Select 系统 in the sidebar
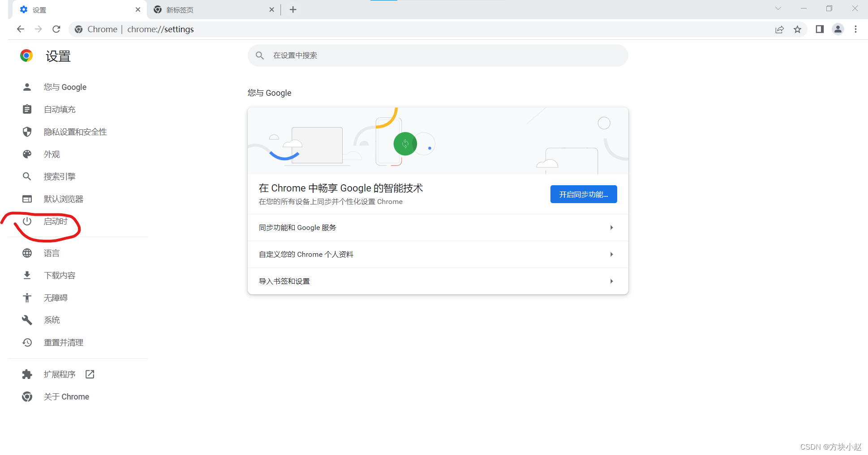Image resolution: width=868 pixels, height=455 pixels. coord(52,320)
